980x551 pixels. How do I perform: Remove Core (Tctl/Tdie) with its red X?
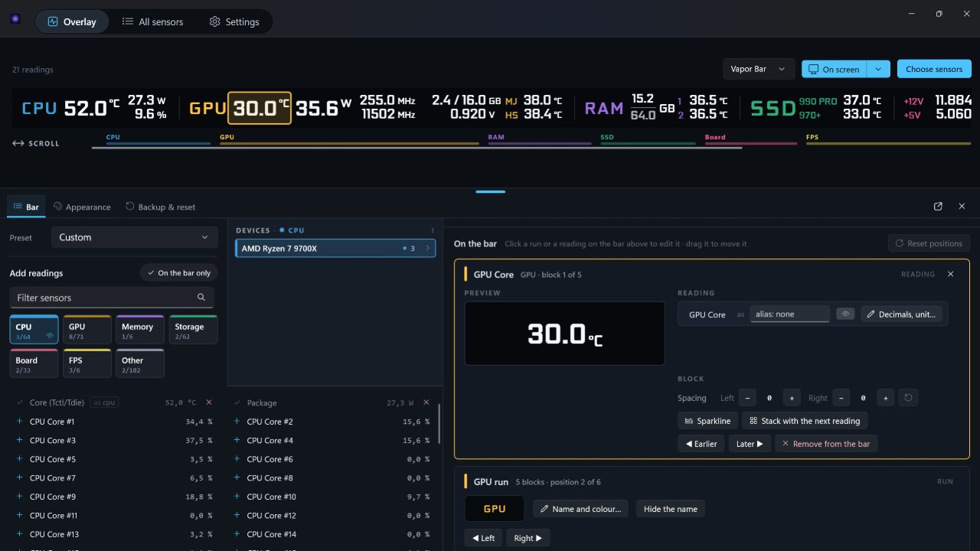[209, 403]
